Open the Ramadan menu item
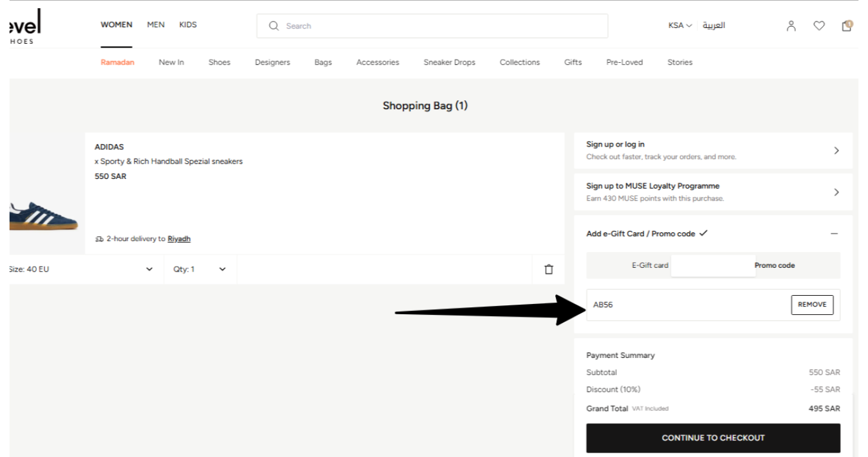 tap(117, 62)
